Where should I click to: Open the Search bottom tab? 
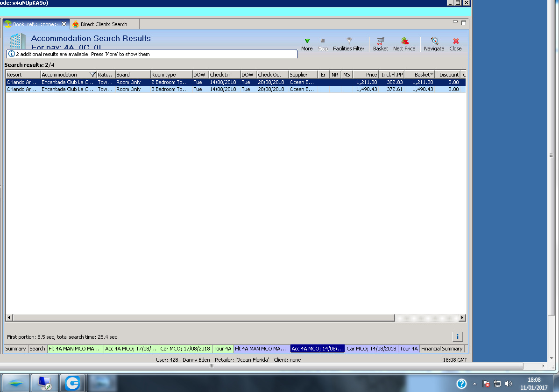(37, 349)
